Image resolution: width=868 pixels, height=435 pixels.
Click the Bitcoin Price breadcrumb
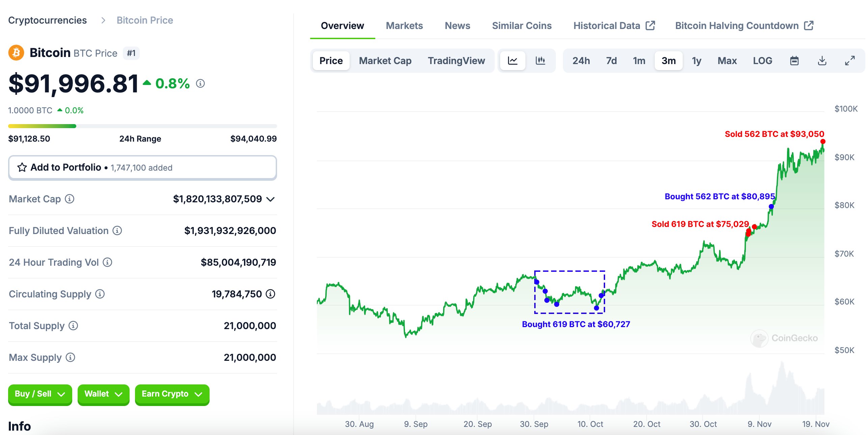click(145, 21)
